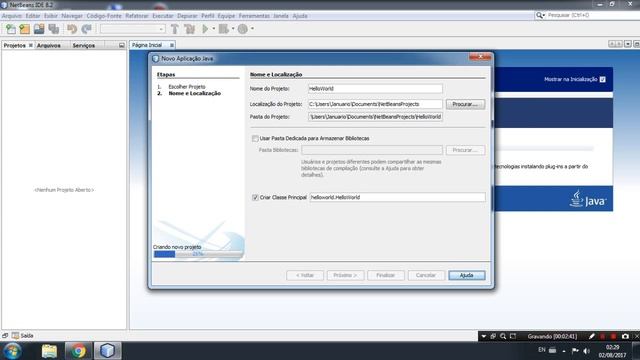Click the NetBeans taskbar icon
Viewport: 640px width, 360px height.
(x=107, y=351)
